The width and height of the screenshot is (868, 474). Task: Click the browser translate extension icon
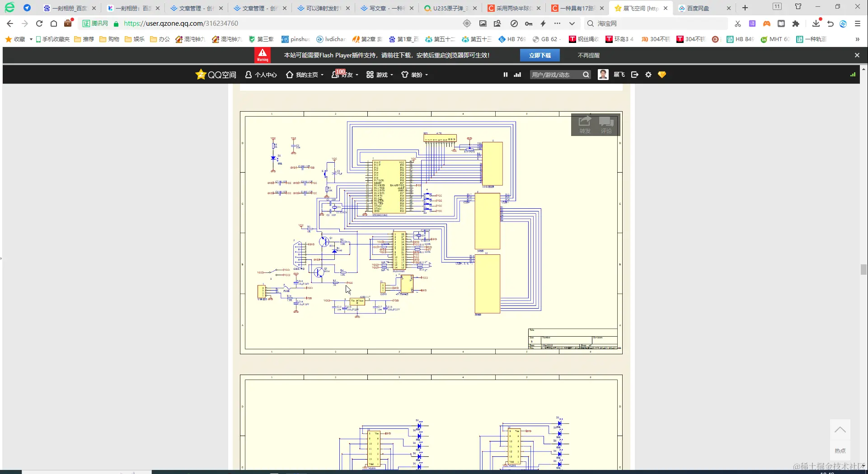tap(752, 23)
